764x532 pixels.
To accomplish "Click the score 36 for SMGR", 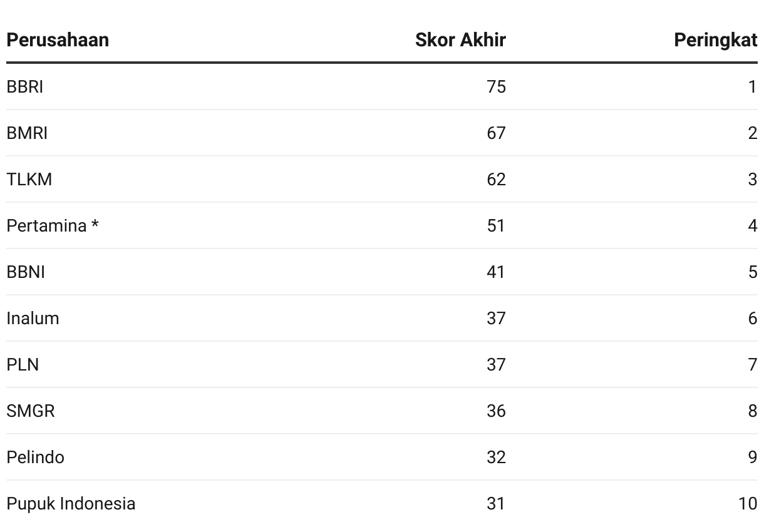I will pos(496,411).
